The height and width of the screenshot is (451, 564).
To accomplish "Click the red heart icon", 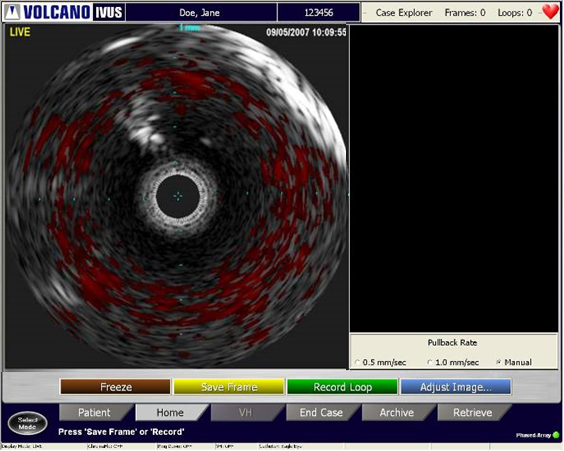I will pyautogui.click(x=550, y=12).
